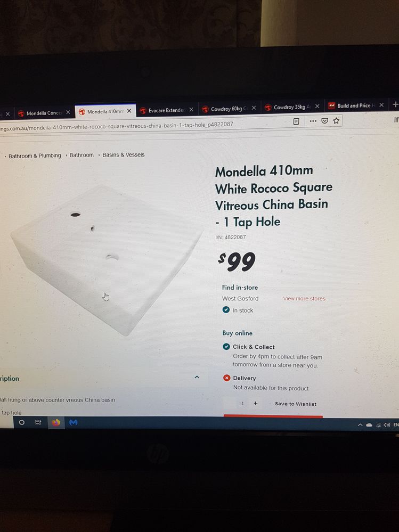Open Malwarebytes taskbar icon
Viewport: 399px width, 532px height.
coord(74,422)
